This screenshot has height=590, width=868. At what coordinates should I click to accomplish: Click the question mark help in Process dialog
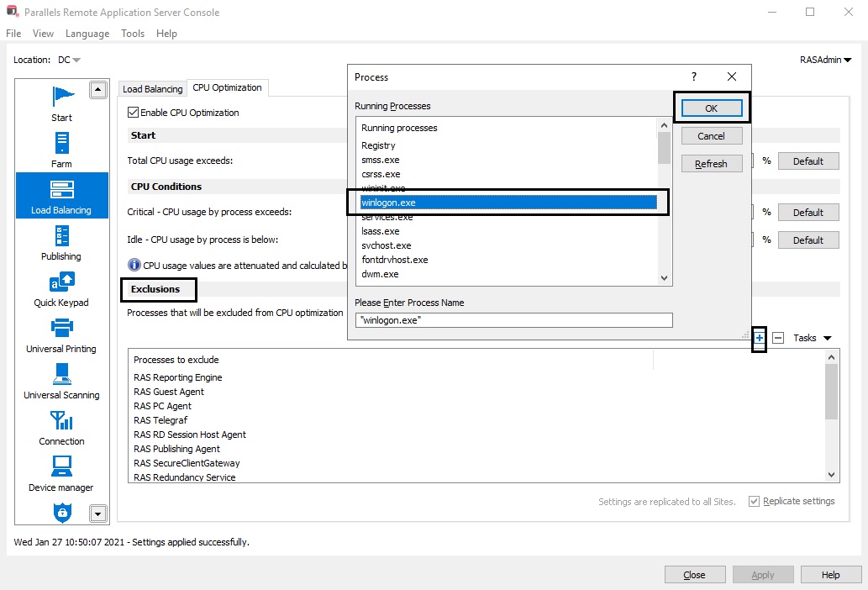(x=693, y=77)
